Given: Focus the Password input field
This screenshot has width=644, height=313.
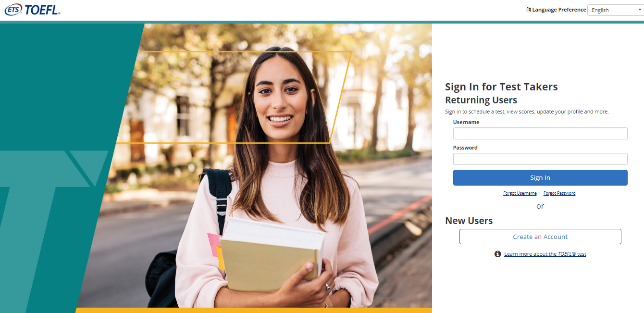Looking at the screenshot, I should pos(540,159).
